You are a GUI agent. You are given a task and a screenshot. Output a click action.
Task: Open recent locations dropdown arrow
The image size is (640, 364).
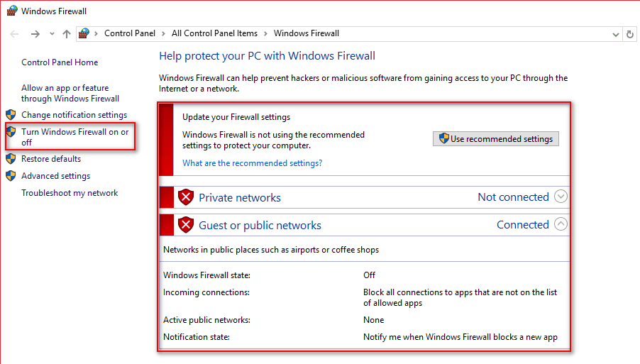(52, 34)
